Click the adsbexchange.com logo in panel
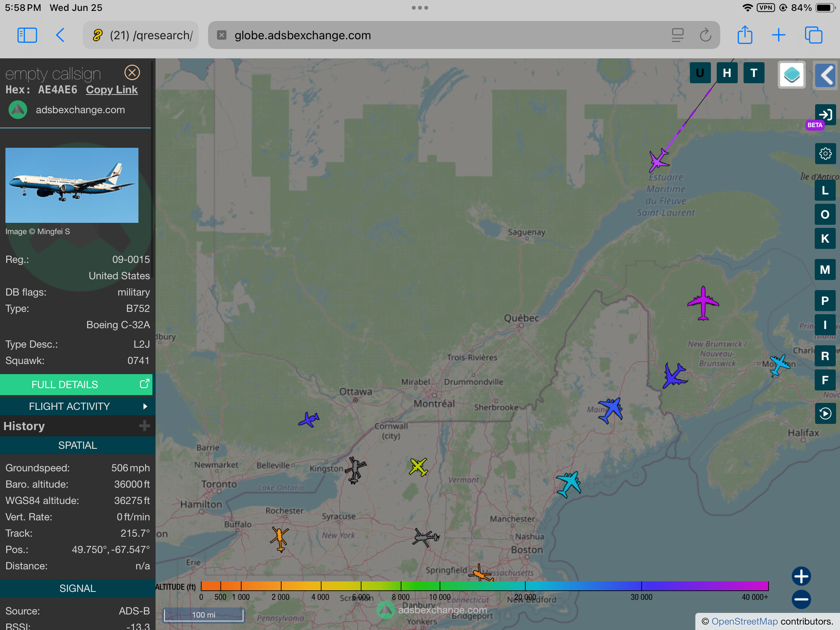The width and height of the screenshot is (840, 630). [x=18, y=110]
